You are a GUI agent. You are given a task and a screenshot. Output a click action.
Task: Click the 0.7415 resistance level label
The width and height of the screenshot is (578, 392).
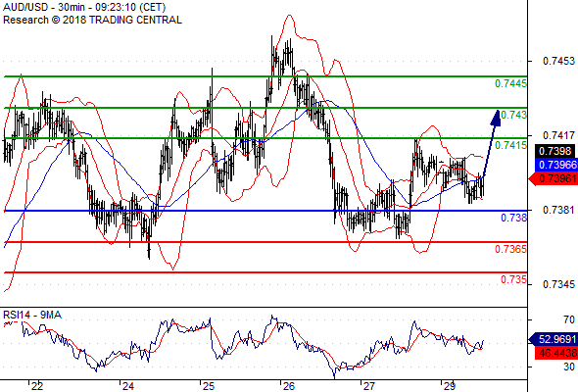510,145
